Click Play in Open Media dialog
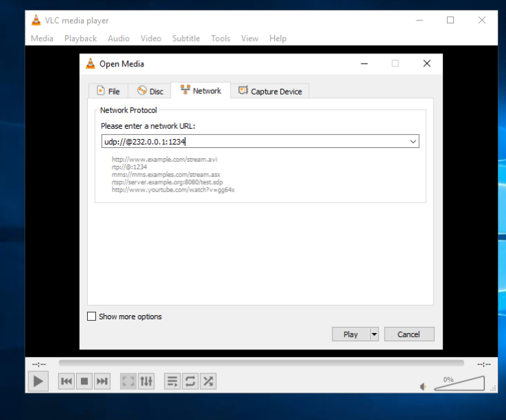This screenshot has height=420, width=506. coord(350,334)
